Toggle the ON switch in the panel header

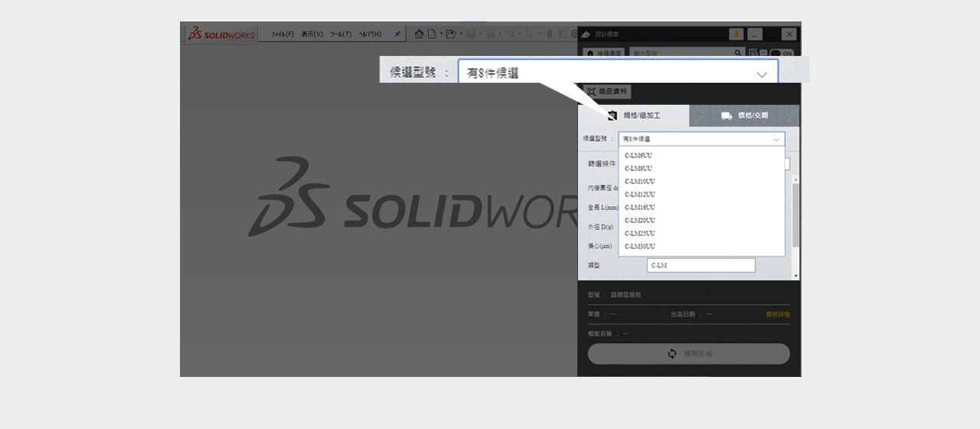[781, 54]
